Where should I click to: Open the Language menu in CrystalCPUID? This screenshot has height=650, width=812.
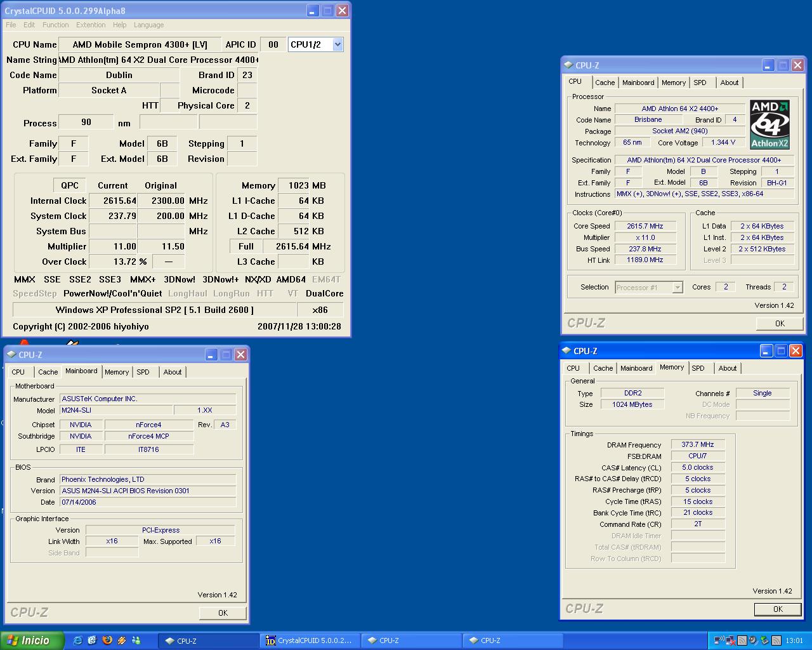148,25
